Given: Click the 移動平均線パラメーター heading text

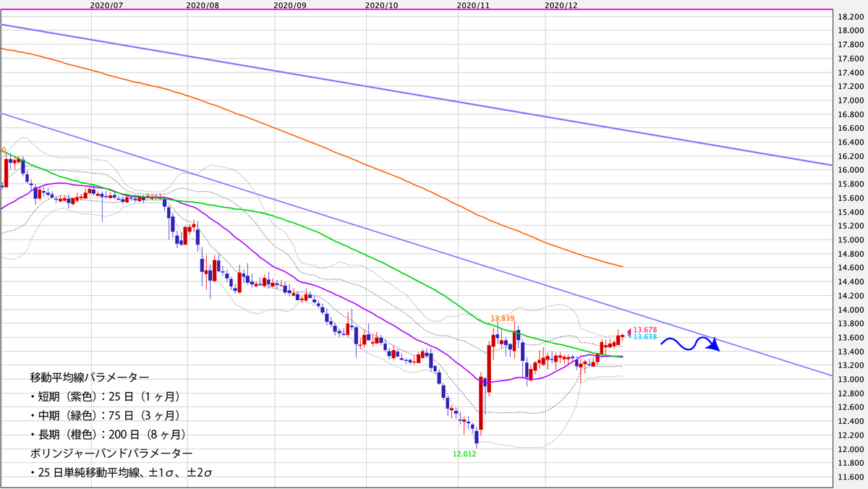Looking at the screenshot, I should 90,378.
